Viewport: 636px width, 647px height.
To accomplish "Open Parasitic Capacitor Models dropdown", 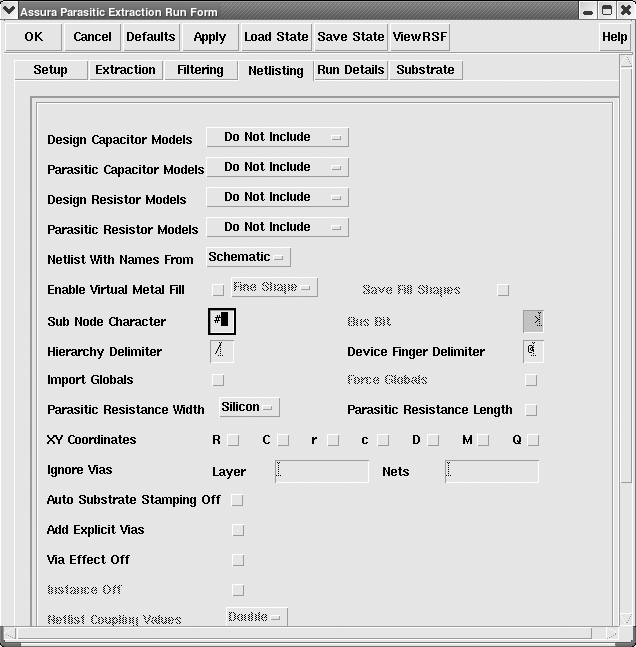I will (277, 167).
